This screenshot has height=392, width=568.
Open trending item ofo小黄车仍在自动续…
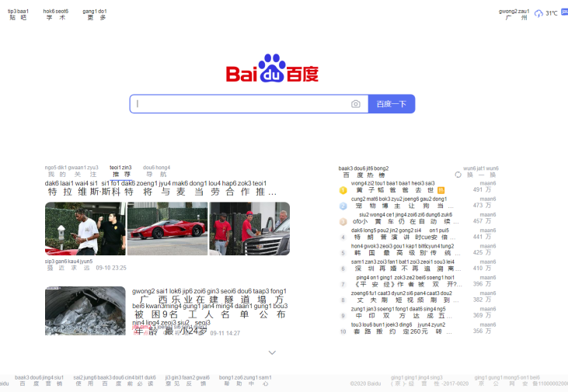click(x=406, y=218)
